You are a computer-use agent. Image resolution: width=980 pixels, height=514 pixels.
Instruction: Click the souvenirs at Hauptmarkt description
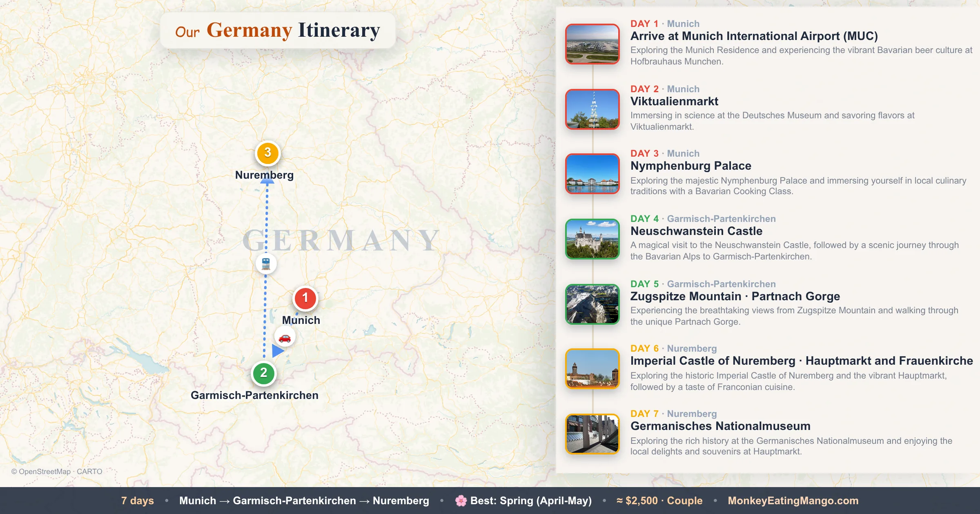pyautogui.click(x=791, y=446)
